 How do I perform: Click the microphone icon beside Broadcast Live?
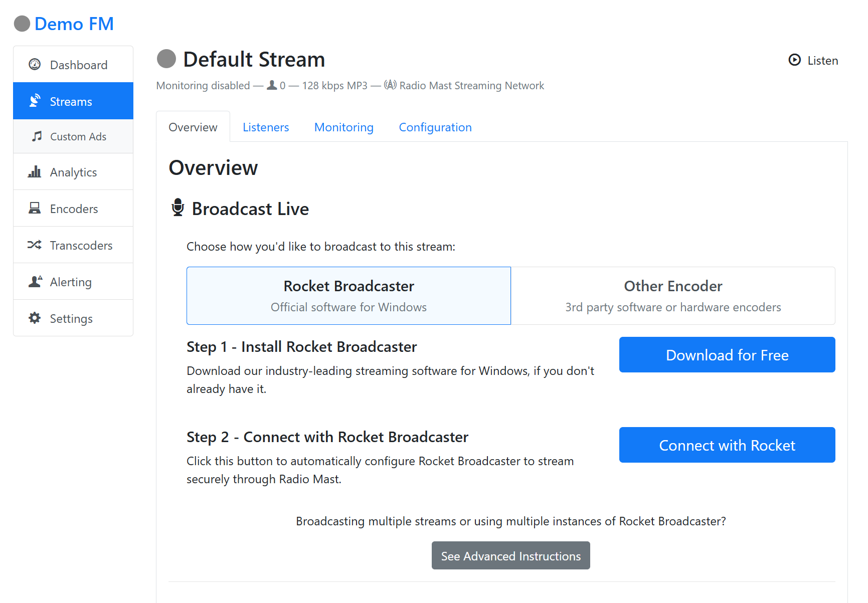tap(178, 208)
